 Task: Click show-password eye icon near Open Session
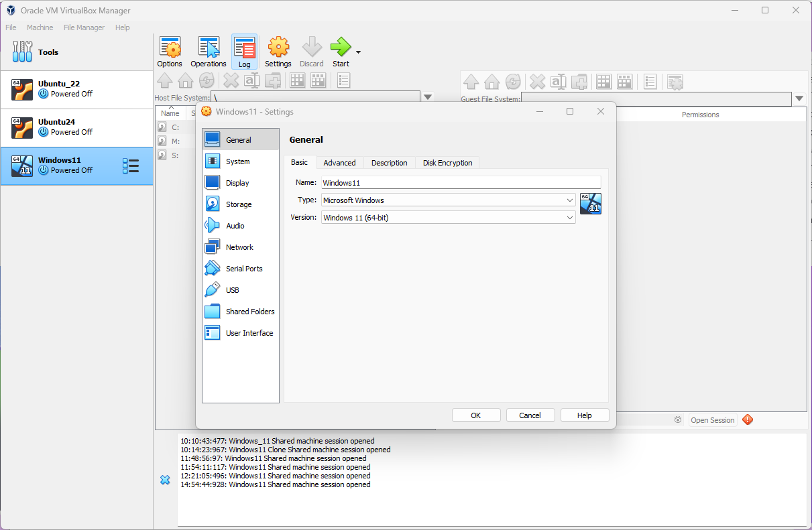(678, 420)
